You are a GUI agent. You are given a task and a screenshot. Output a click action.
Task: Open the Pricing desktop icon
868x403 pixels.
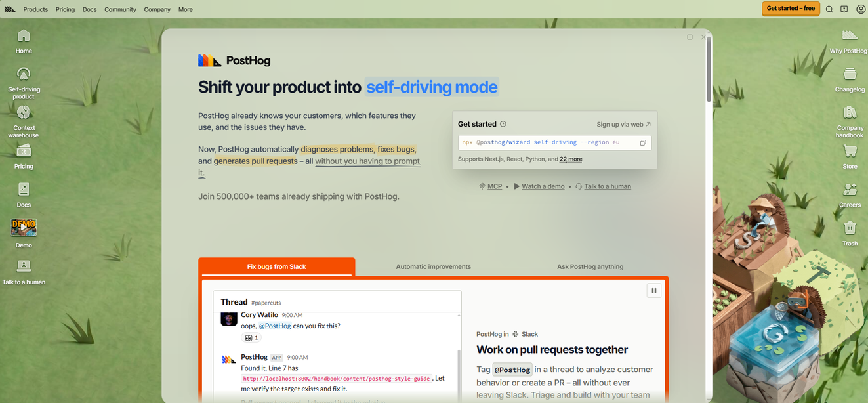coord(24,156)
